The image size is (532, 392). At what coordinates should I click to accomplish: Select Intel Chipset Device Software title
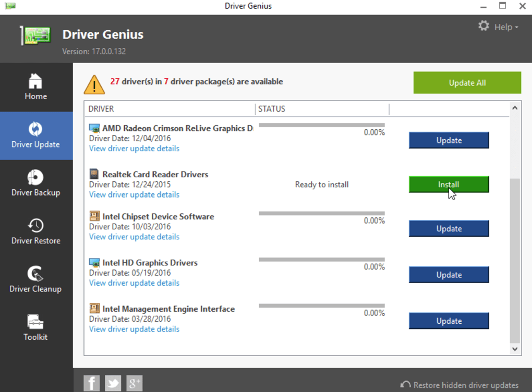pos(158,216)
